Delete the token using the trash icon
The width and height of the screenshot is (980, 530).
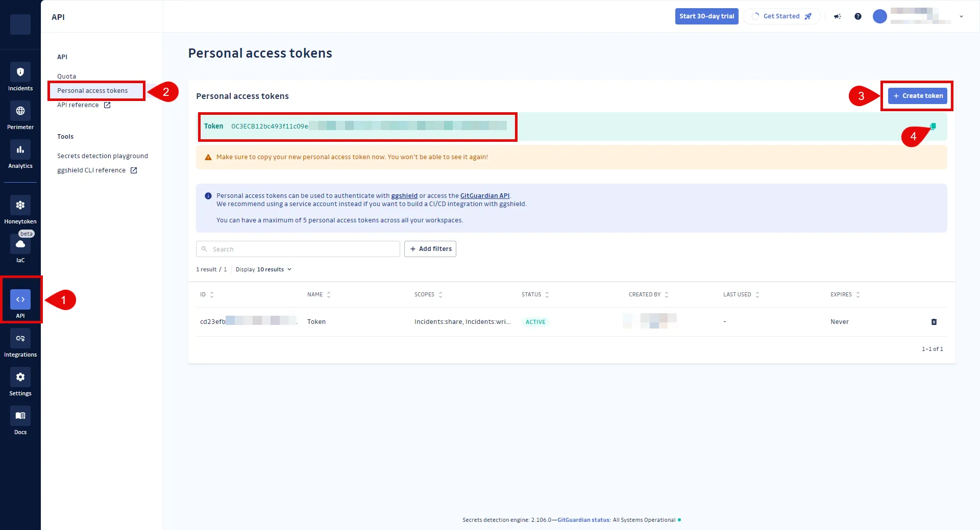(x=934, y=321)
